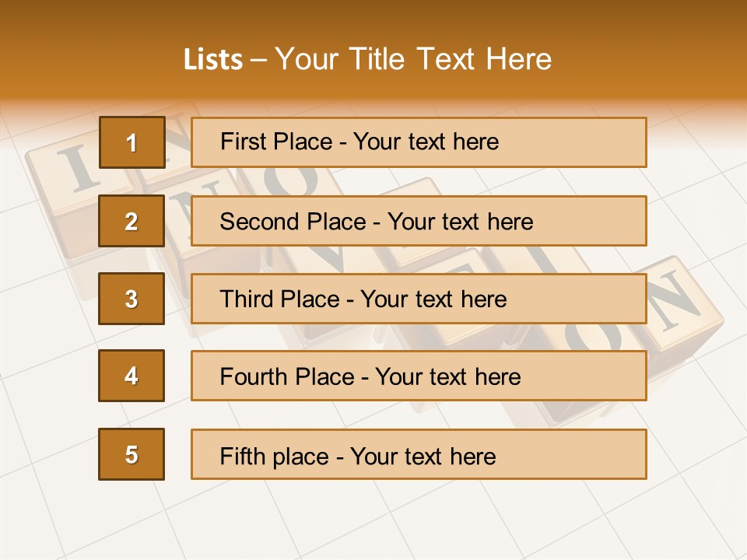Click the number 3 box
This screenshot has width=747, height=560.
[132, 299]
